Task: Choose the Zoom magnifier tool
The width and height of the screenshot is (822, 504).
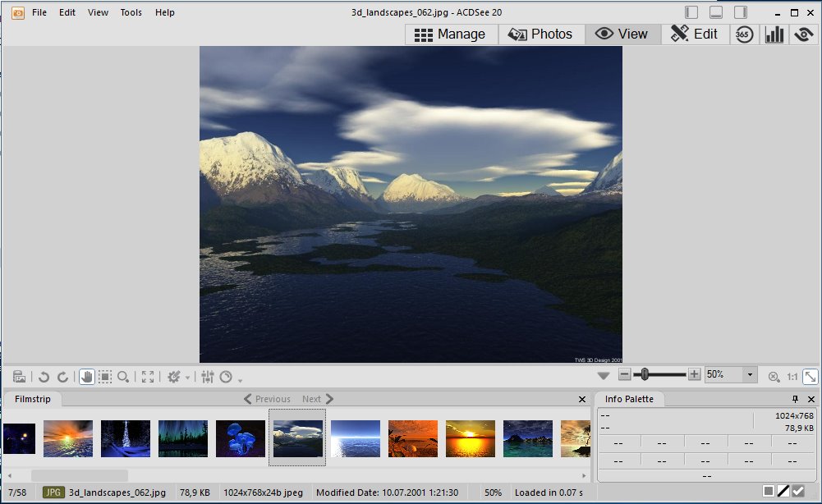Action: (123, 377)
